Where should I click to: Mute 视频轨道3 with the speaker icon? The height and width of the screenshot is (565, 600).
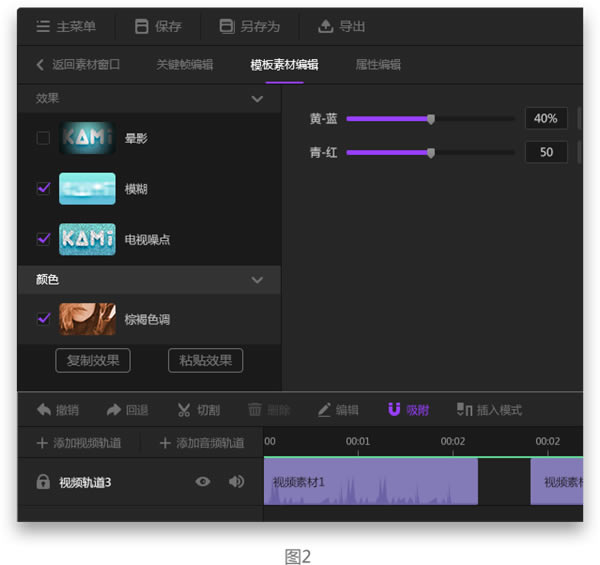click(236, 481)
